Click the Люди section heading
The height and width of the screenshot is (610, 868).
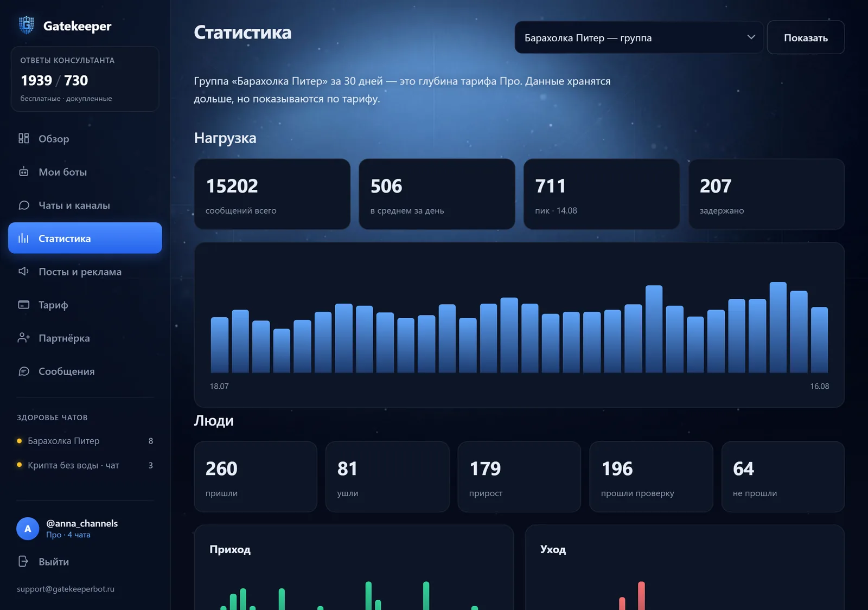[x=214, y=421]
